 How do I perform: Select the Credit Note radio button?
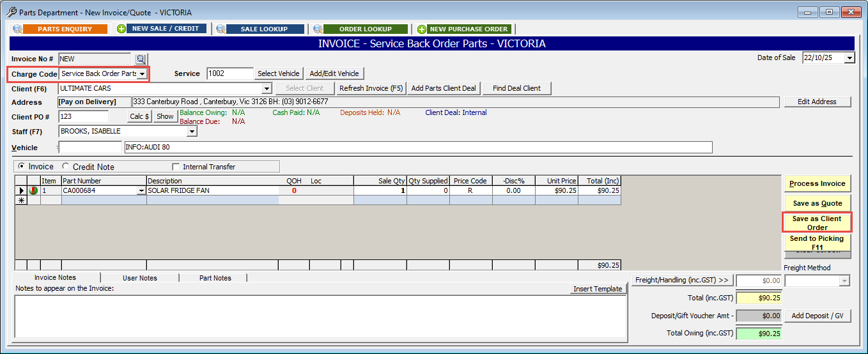pyautogui.click(x=65, y=167)
